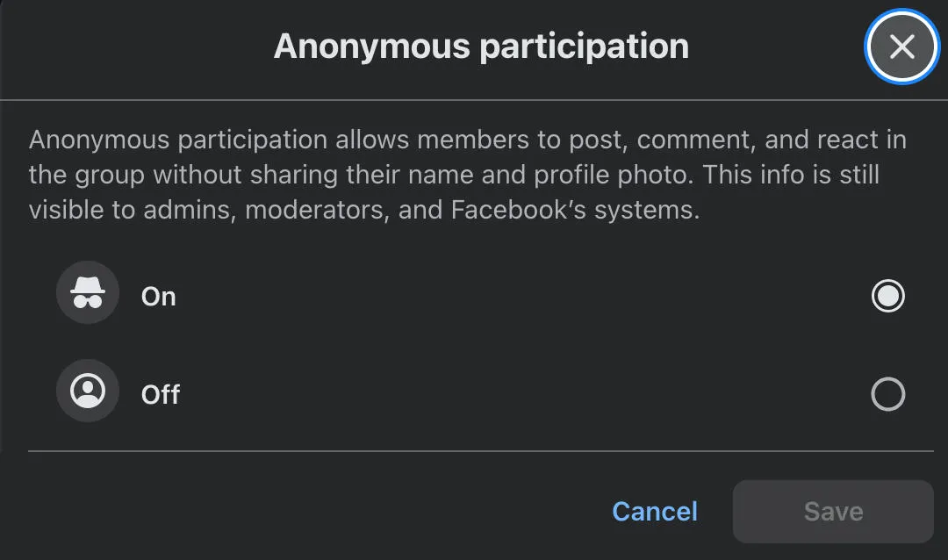Screen dimensions: 948x560
Task: Select the Off radio button
Action: [887, 394]
